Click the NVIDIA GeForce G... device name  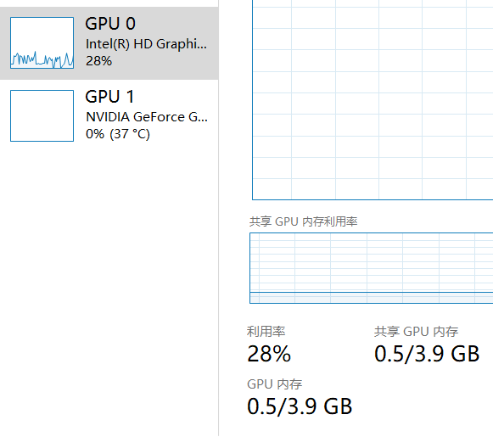point(147,117)
